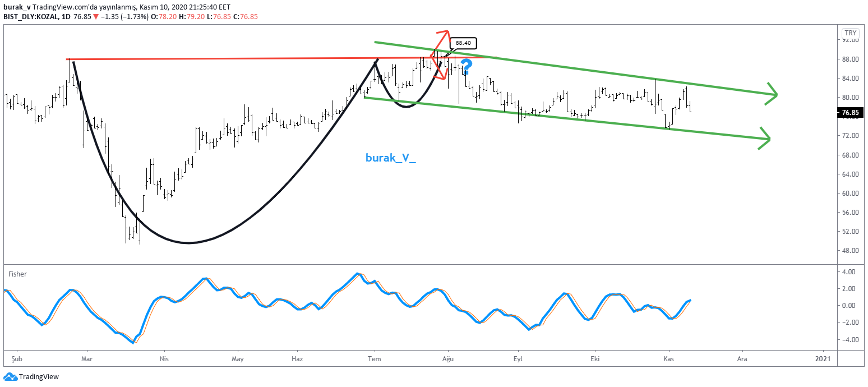Click the Ağu month on time axis
The image size is (868, 387).
pos(447,358)
